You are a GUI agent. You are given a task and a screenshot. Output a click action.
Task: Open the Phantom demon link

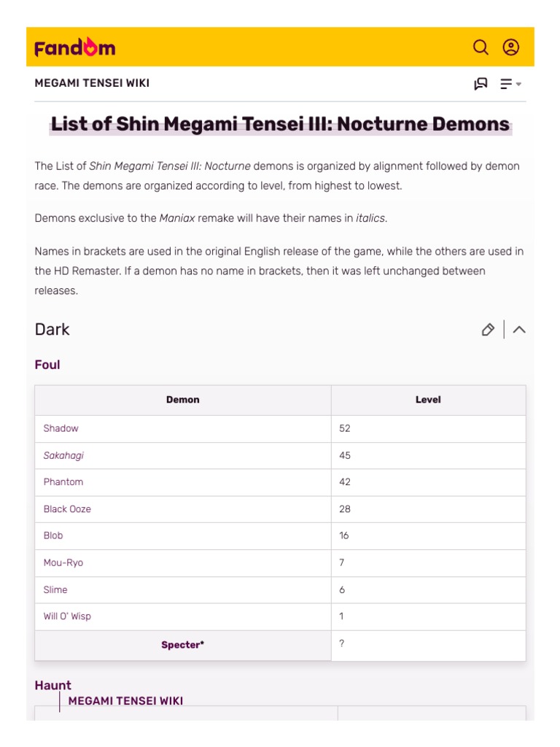tap(63, 482)
